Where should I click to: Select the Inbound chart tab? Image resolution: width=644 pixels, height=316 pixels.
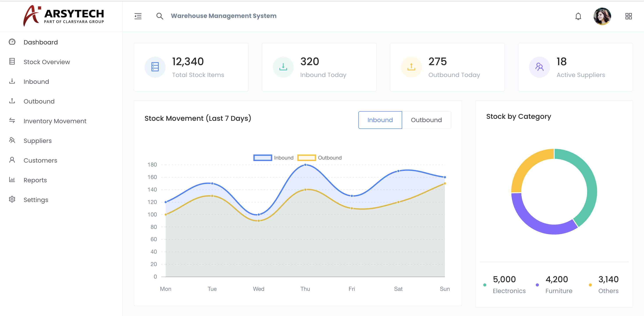[x=380, y=120]
